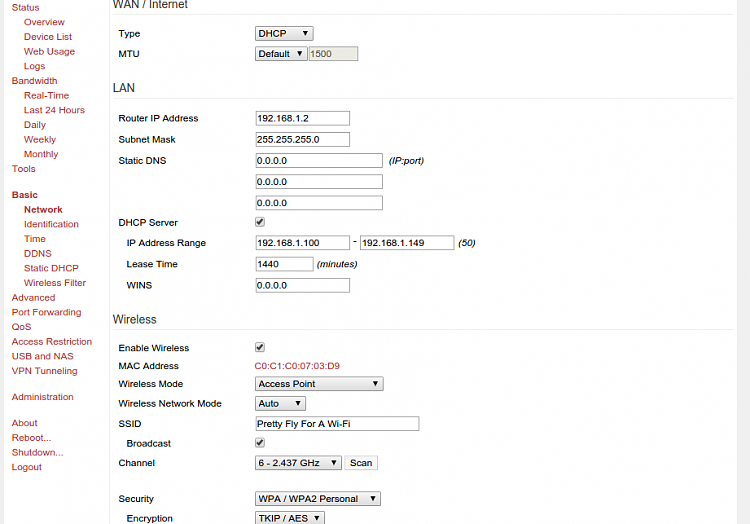Go to Static DHCP page
Image resolution: width=750 pixels, height=524 pixels.
coord(51,268)
